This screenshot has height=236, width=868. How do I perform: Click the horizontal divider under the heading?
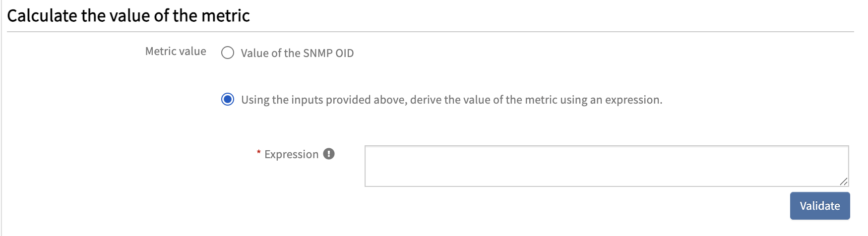[430, 32]
